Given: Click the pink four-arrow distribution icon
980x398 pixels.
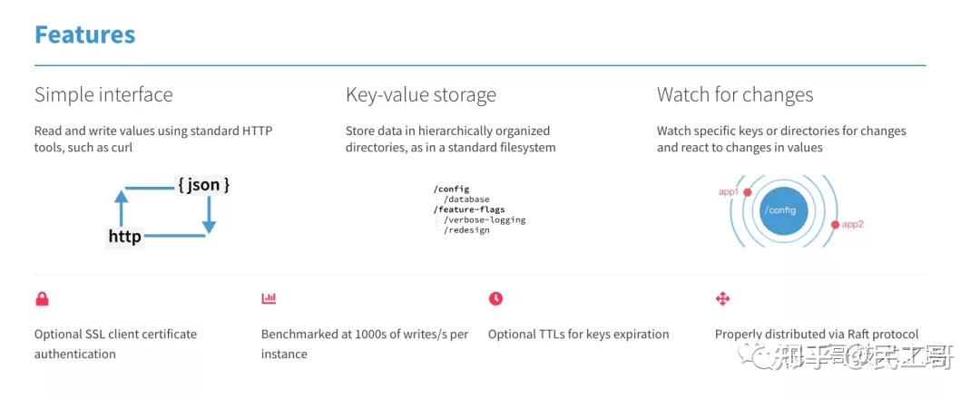Looking at the screenshot, I should pyautogui.click(x=722, y=298).
